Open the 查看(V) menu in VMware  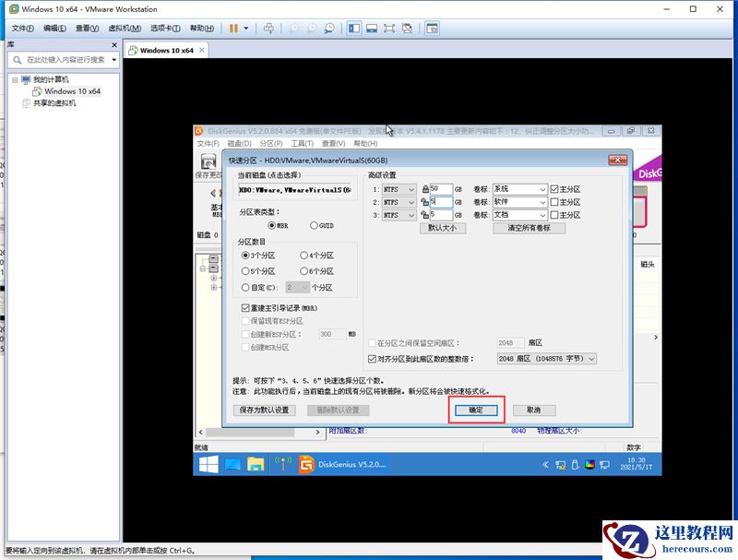point(87,29)
